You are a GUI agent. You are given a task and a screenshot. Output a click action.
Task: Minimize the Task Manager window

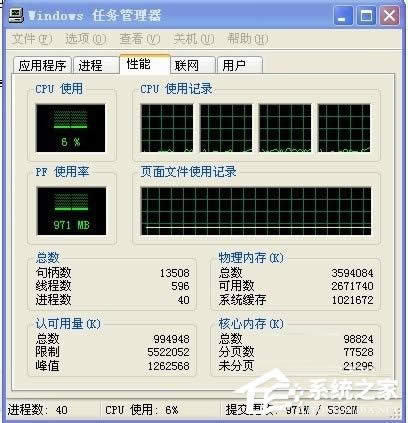click(x=343, y=16)
